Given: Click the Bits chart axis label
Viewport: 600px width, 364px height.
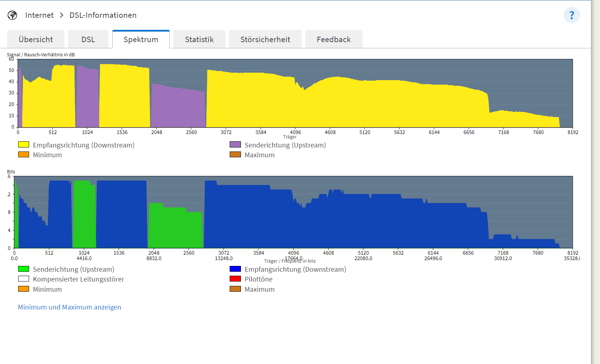Looking at the screenshot, I should click(x=11, y=172).
